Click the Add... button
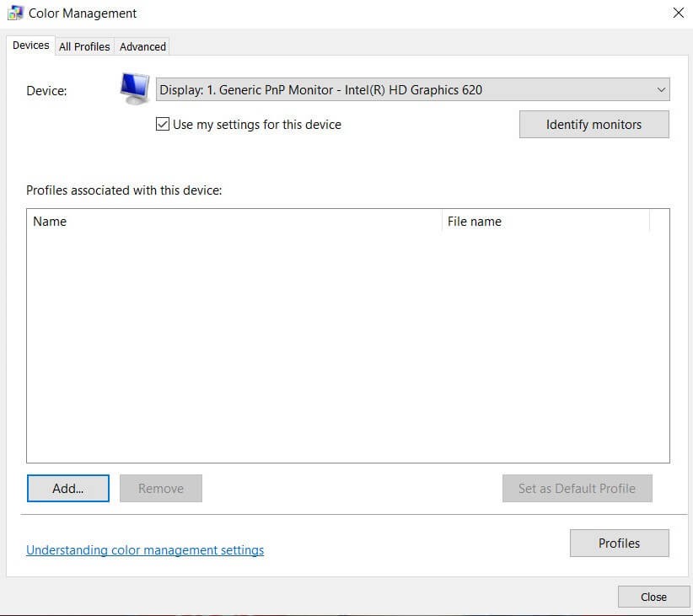This screenshot has height=616, width=693. 68,489
